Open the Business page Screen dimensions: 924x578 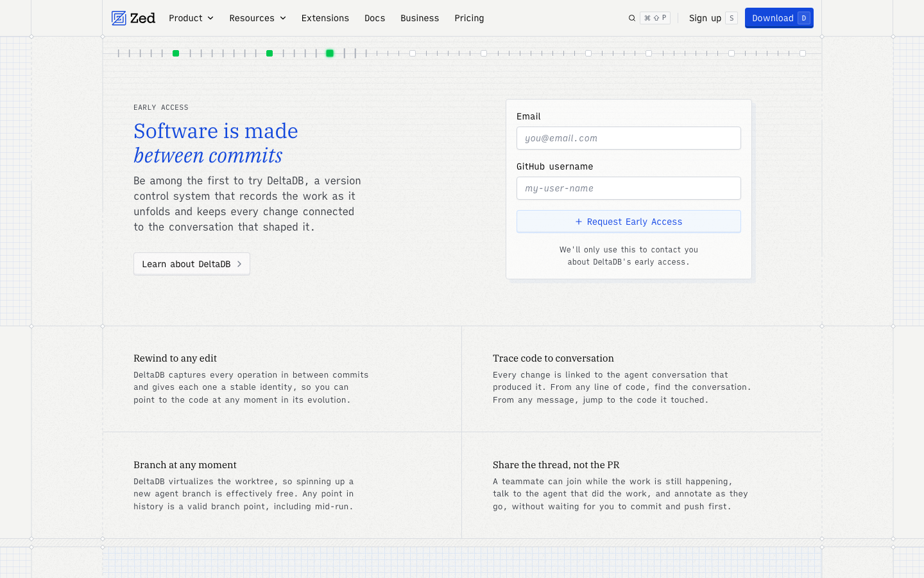(420, 18)
